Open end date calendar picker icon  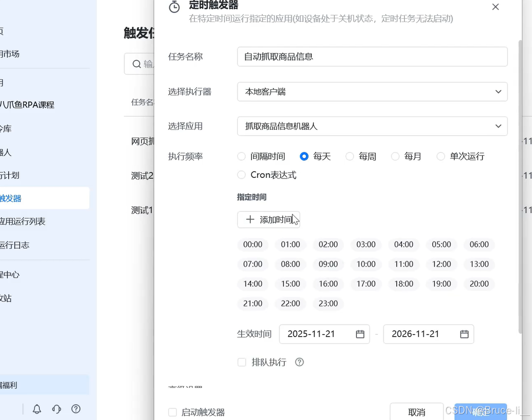pos(464,334)
